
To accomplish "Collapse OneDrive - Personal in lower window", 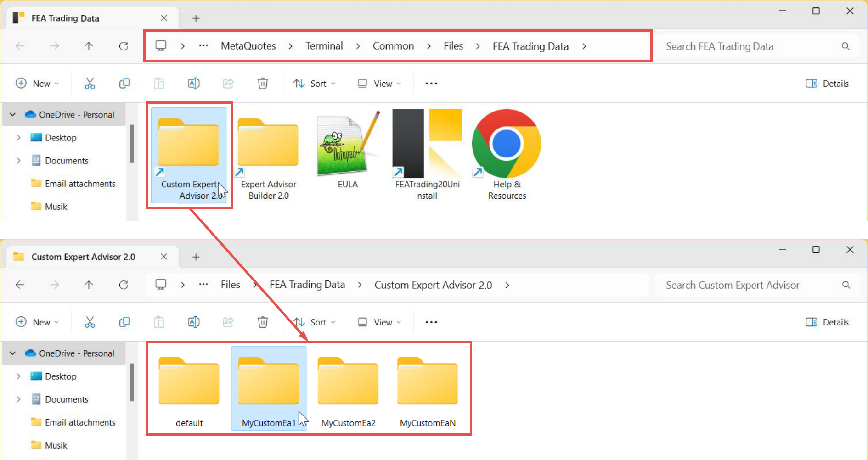I will (x=13, y=353).
